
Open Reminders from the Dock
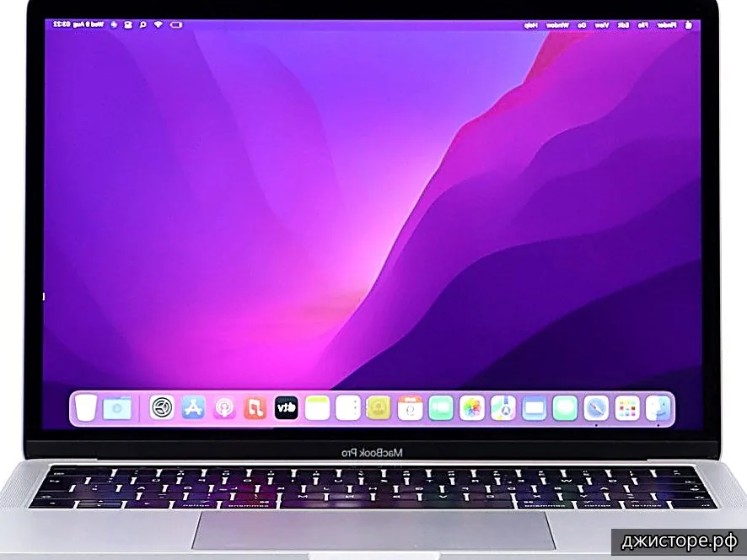click(x=347, y=408)
